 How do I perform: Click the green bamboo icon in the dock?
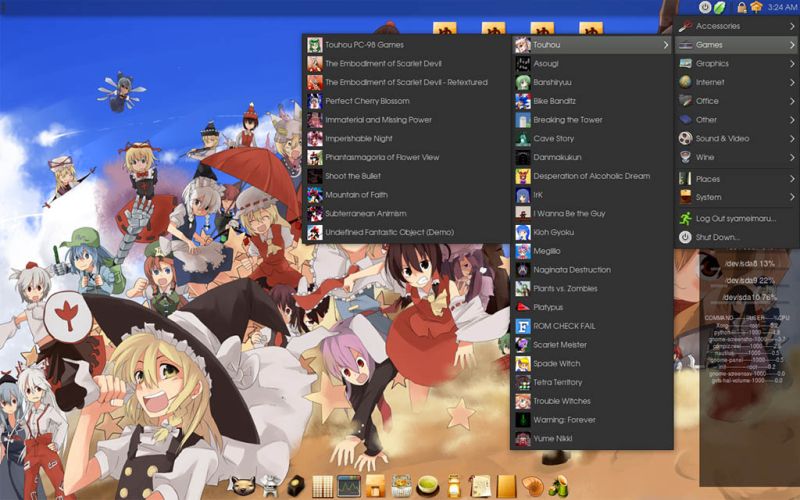coord(559,486)
